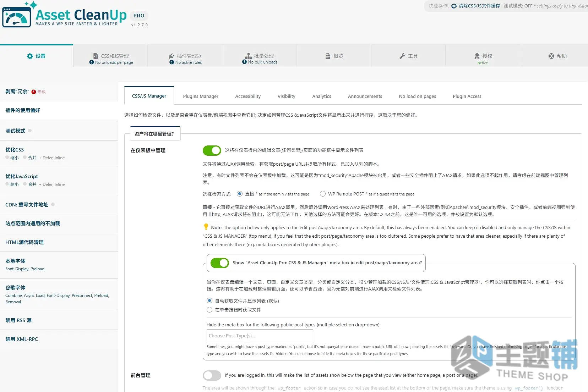
Task: Click the 资产将在哪里管理? section header
Action: tap(155, 134)
